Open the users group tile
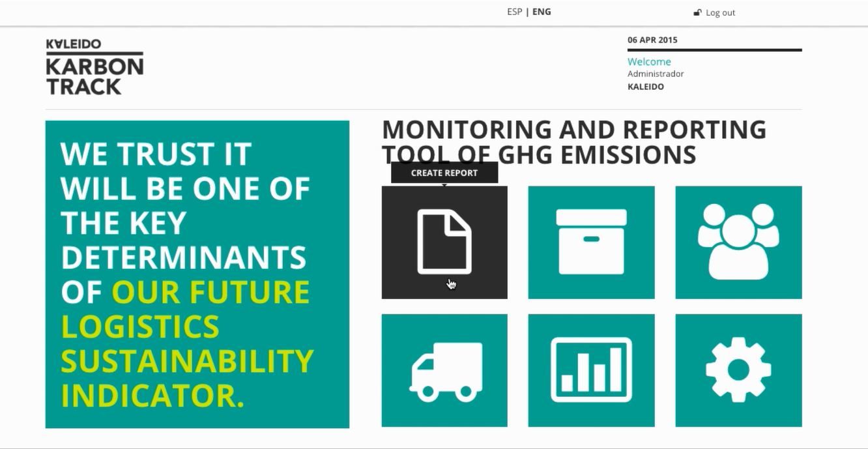Viewport: 868px width, 449px height. pyautogui.click(x=738, y=242)
